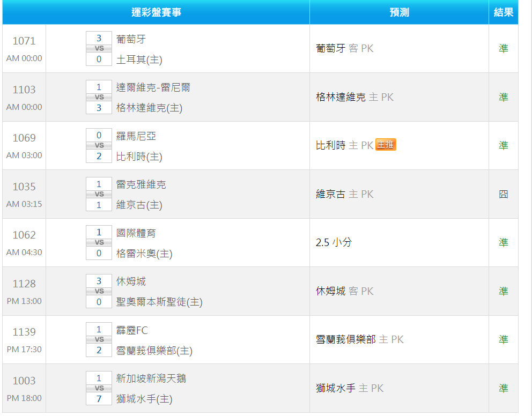The height and width of the screenshot is (416, 532).
Task: Click the time PM 17:30
Action: point(24,350)
